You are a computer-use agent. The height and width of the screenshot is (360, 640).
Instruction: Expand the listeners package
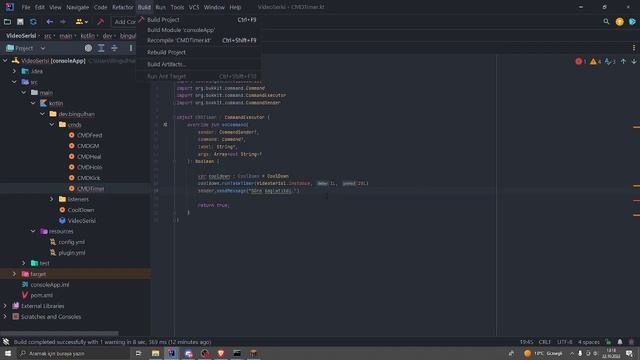point(52,199)
